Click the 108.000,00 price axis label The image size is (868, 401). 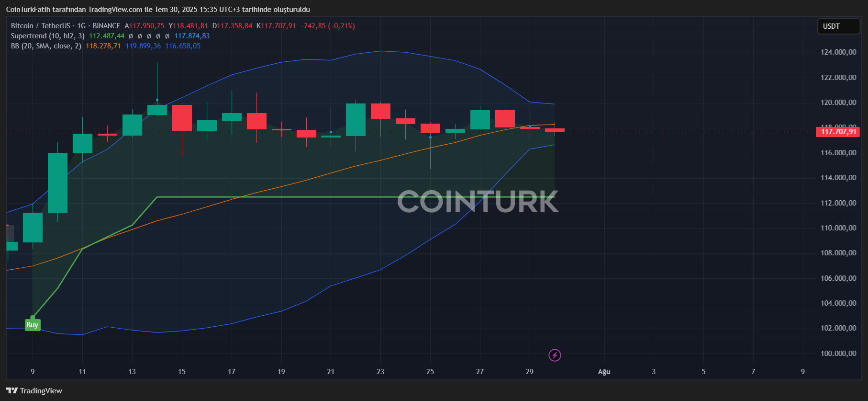point(838,253)
